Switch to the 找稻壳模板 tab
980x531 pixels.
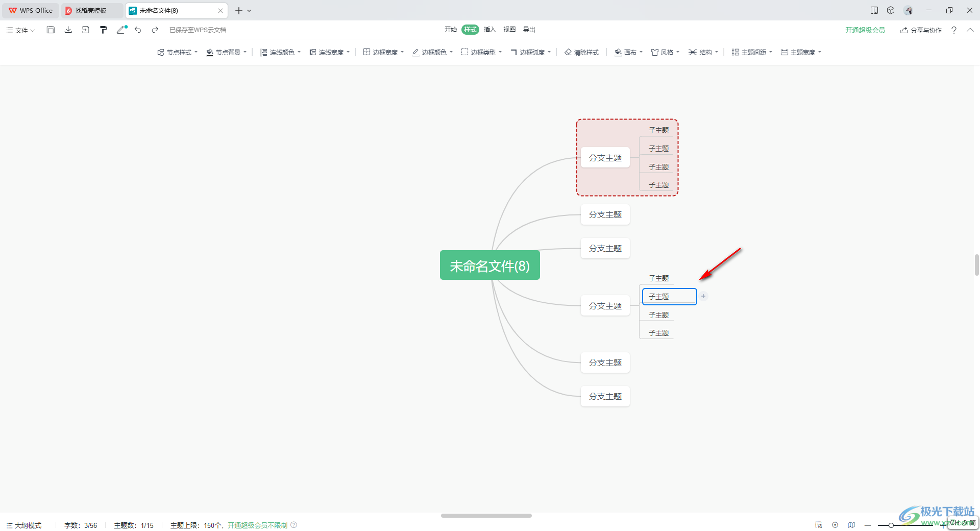tap(92, 10)
